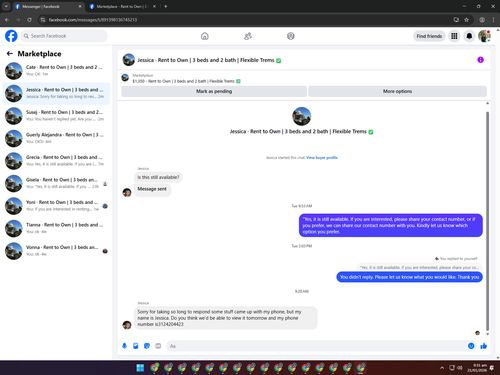
Task: Open the Windows Start menu
Action: pos(140,368)
